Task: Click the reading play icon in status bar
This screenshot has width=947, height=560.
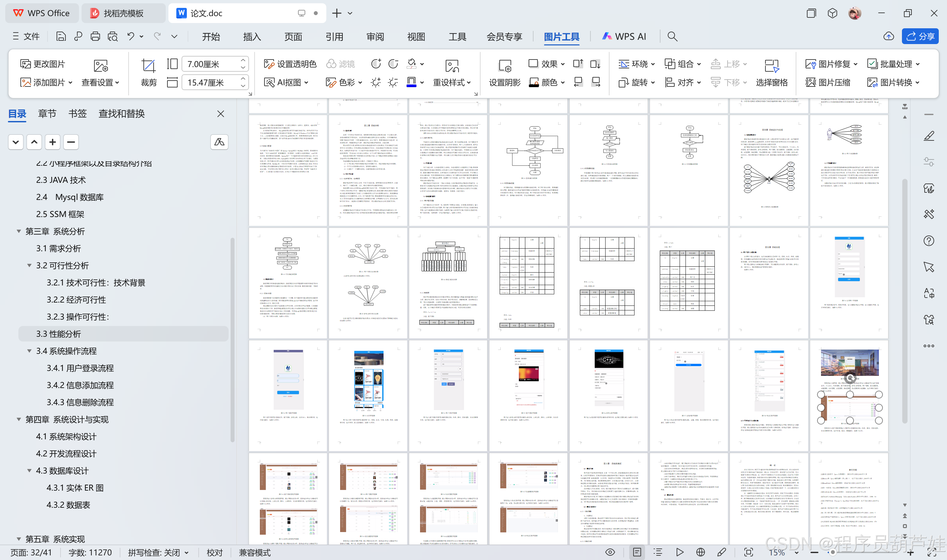Action: pyautogui.click(x=680, y=552)
